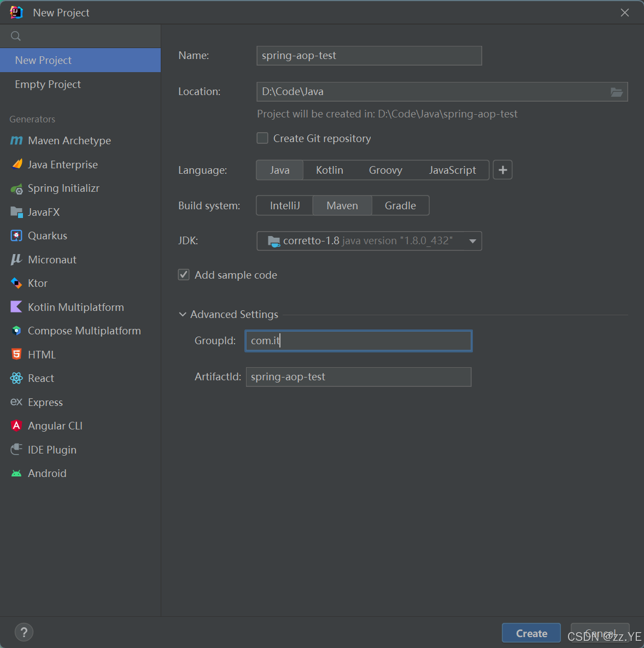Click the HTML5 shield icon

tap(16, 355)
